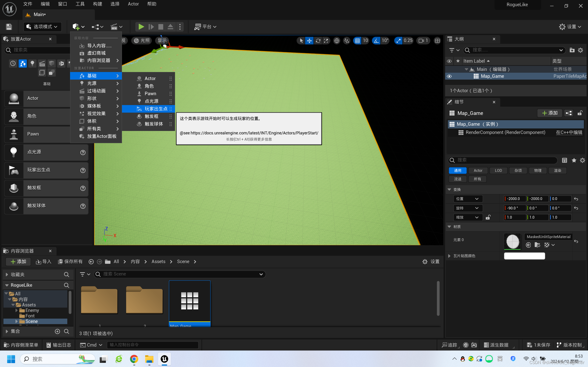Click the camera speed icon
Viewport: 588px width, 367px height.
point(421,41)
